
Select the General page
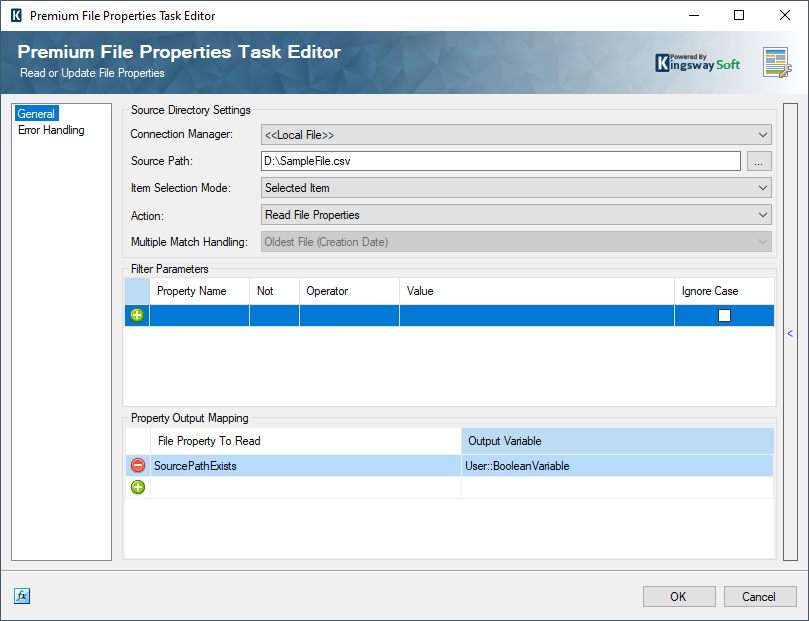tap(36, 113)
